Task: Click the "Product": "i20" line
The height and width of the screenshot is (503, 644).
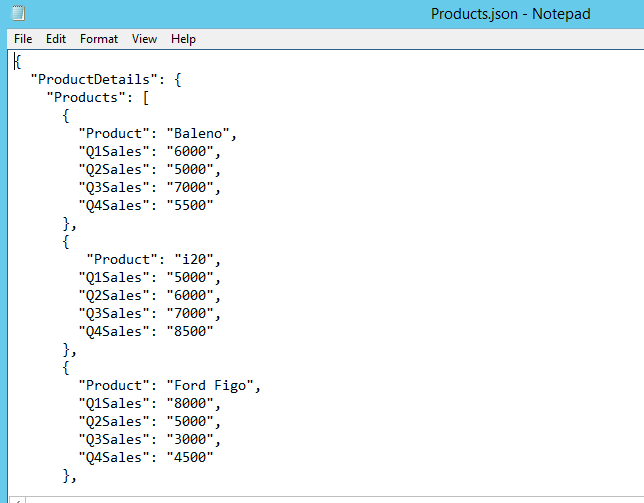Action: (154, 260)
